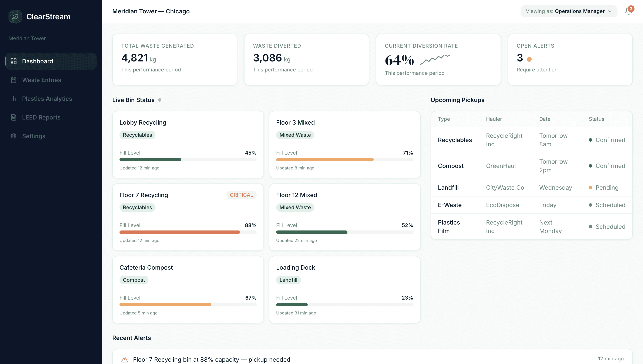Open the Loading Dock bin card
The image size is (643, 364).
344,290
